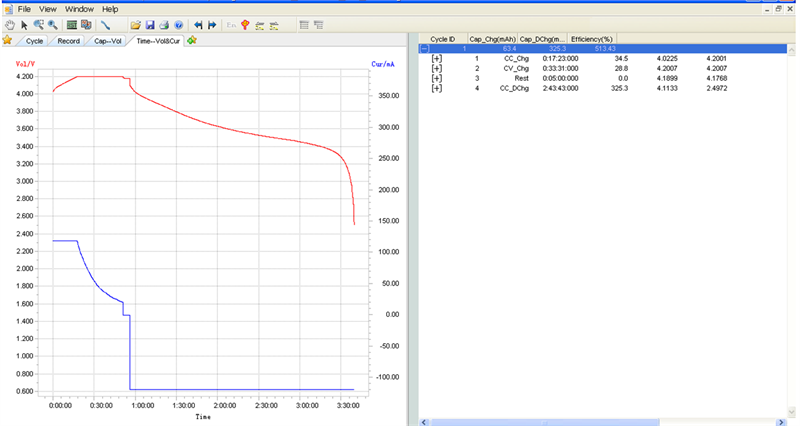This screenshot has height=426, width=800.
Task: Go forward with the right arrow
Action: (212, 24)
